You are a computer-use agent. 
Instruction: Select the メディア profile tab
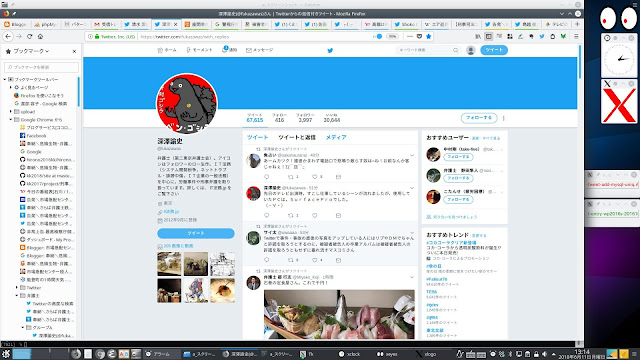tap(336, 138)
